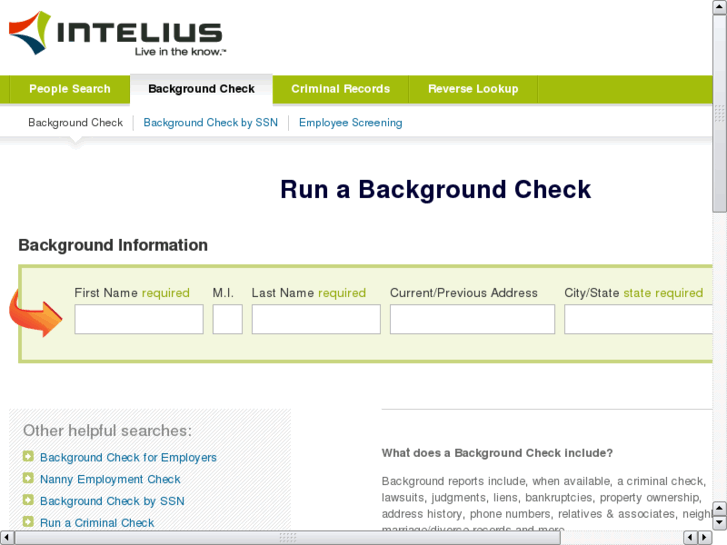Click horizontal scrollbar left arrow at far left

6,538
